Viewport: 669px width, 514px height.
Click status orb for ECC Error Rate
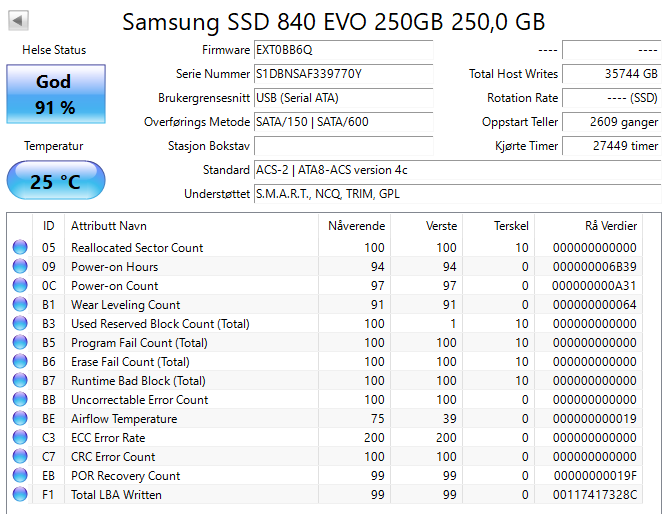[x=20, y=438]
